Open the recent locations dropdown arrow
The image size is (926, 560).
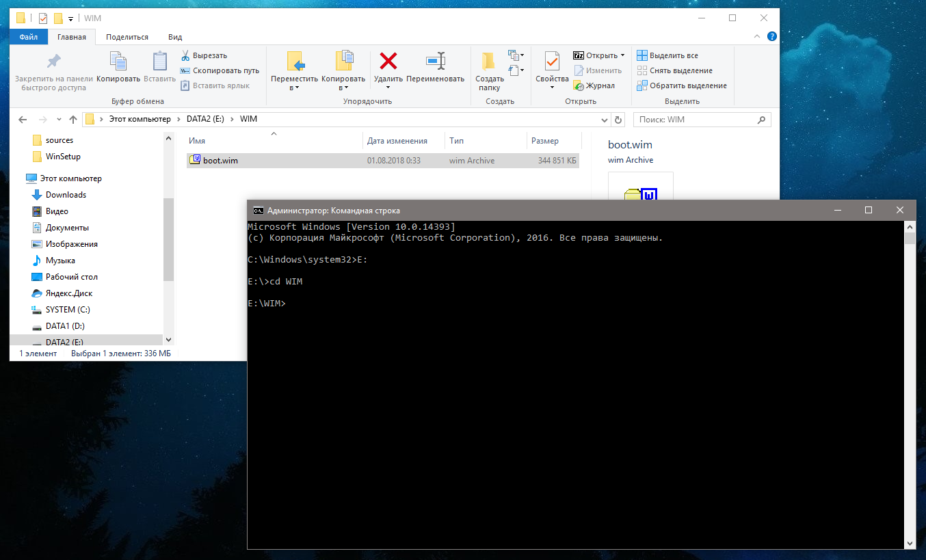pos(59,120)
